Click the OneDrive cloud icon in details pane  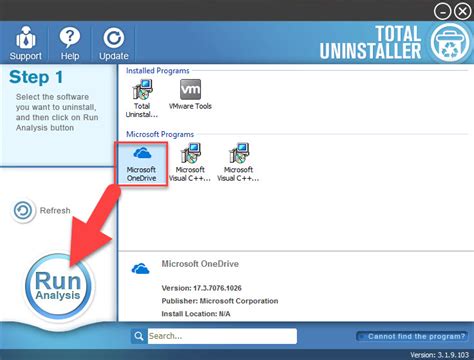[141, 268]
